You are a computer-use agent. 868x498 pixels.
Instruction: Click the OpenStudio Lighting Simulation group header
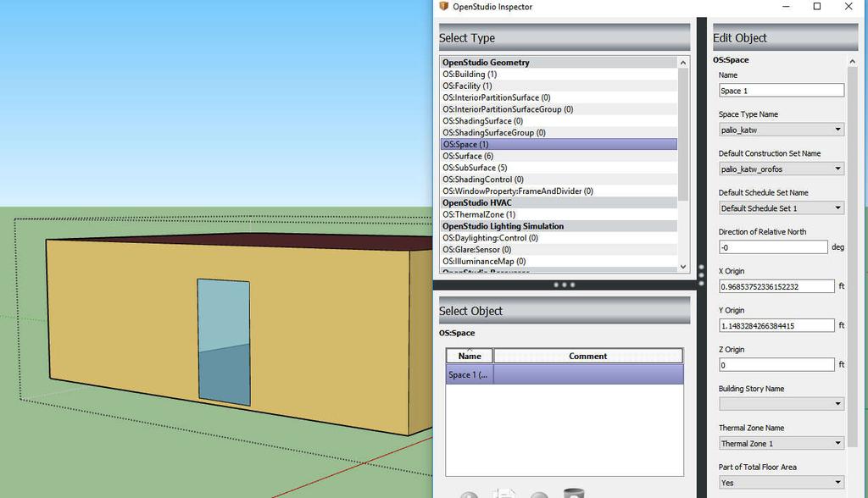click(559, 226)
